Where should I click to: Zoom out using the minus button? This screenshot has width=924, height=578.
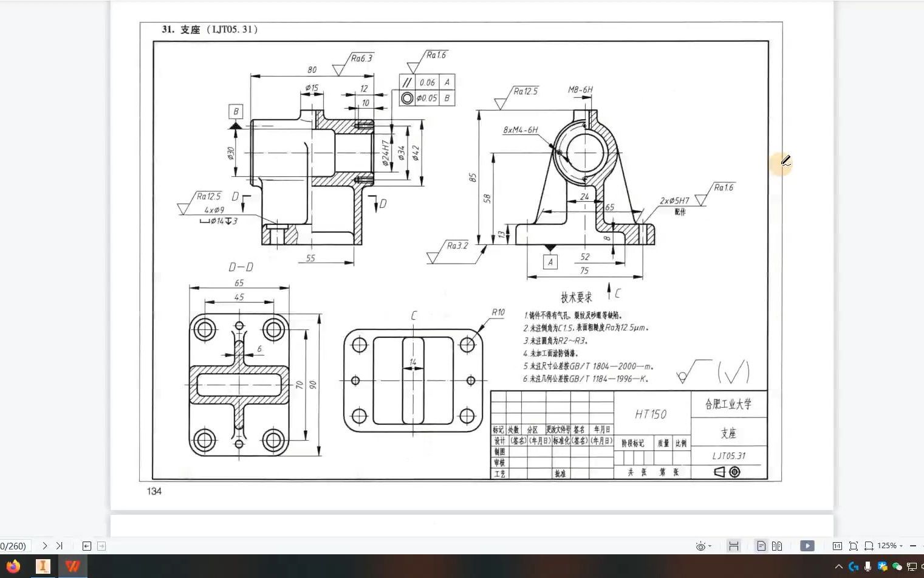[x=913, y=546]
